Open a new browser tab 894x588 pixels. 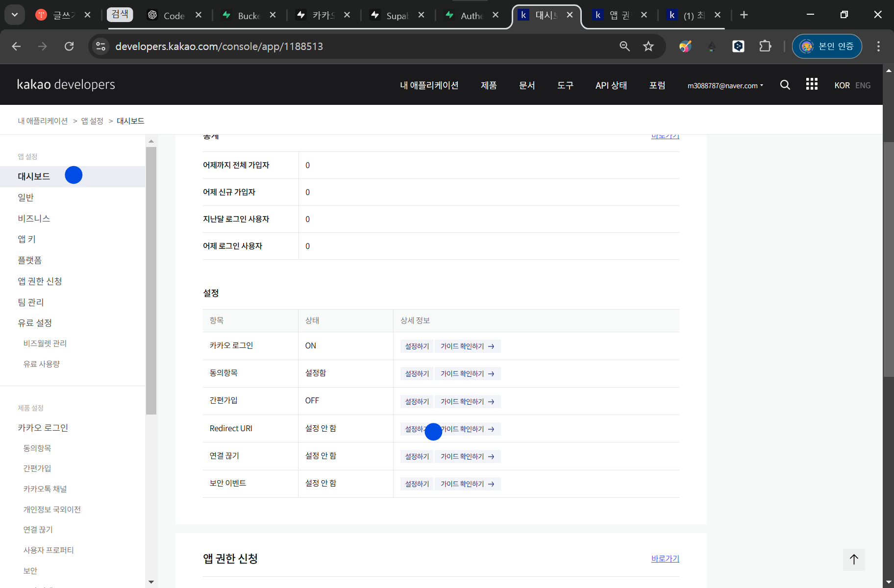tap(744, 15)
